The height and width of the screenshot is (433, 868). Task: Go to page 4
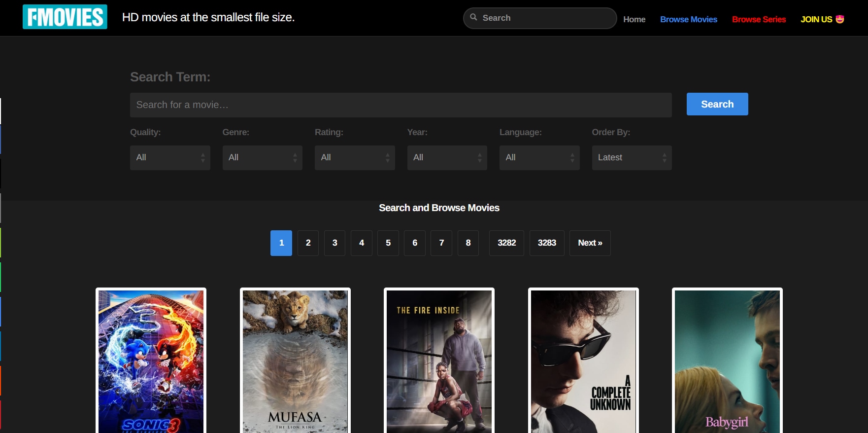pos(362,243)
